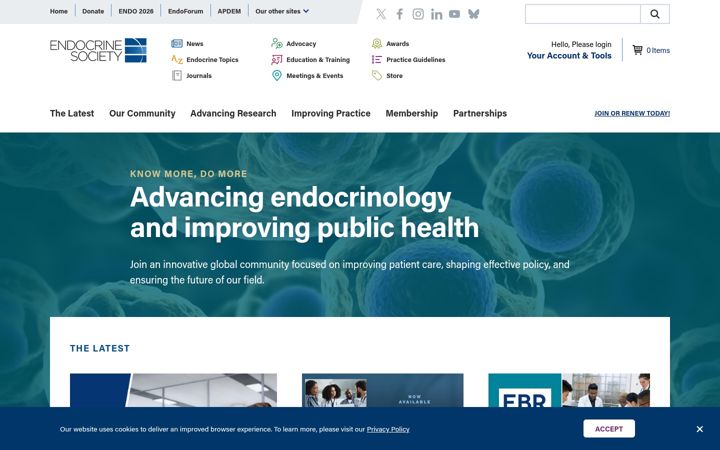
Task: Click the Advocacy icon
Action: point(277,44)
